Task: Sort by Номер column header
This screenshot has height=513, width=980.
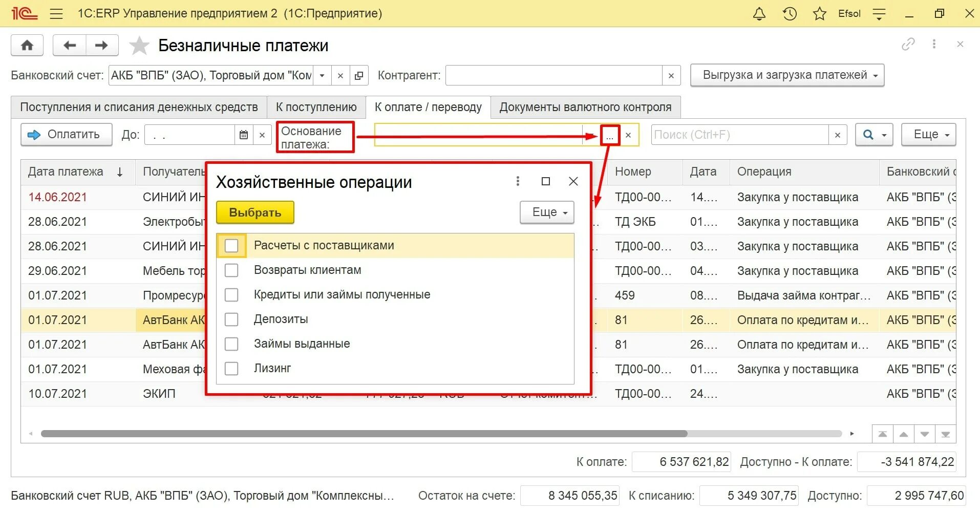Action: pyautogui.click(x=645, y=172)
